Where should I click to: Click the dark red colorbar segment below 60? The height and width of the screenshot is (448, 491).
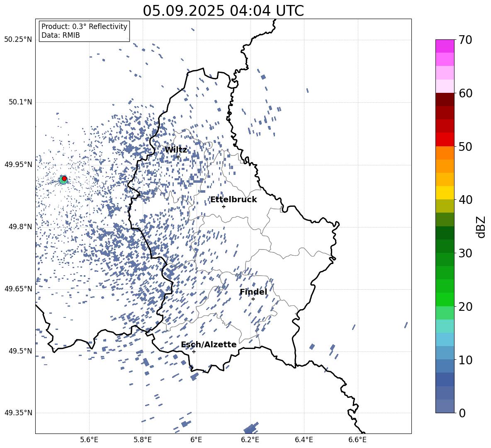[x=445, y=99]
